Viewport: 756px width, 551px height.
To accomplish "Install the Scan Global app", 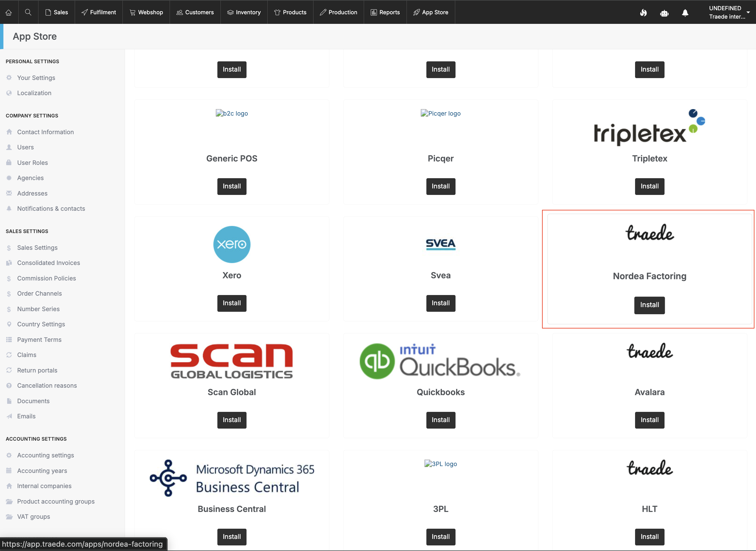I will [232, 420].
